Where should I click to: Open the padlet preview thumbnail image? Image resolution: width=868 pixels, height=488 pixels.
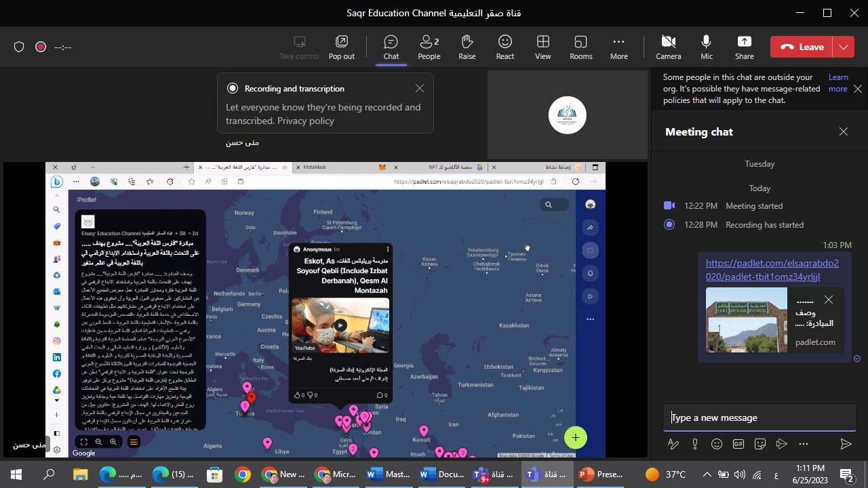click(x=747, y=320)
